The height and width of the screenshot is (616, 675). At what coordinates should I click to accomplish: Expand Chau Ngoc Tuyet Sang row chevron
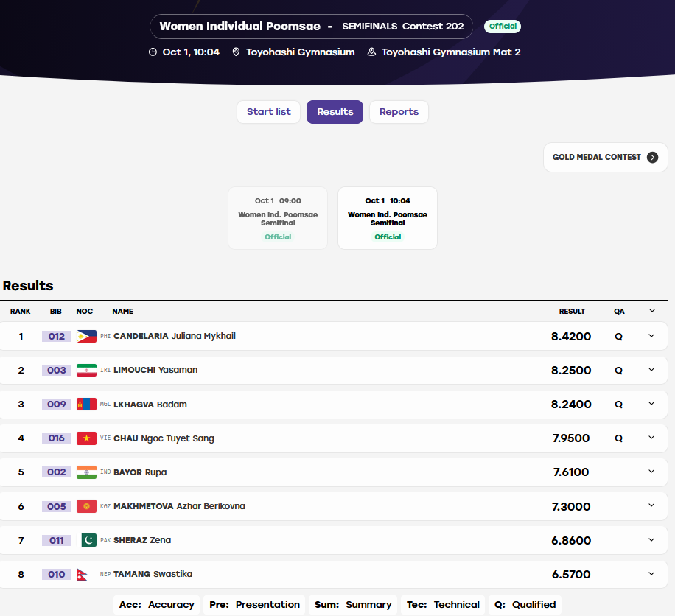pos(651,438)
